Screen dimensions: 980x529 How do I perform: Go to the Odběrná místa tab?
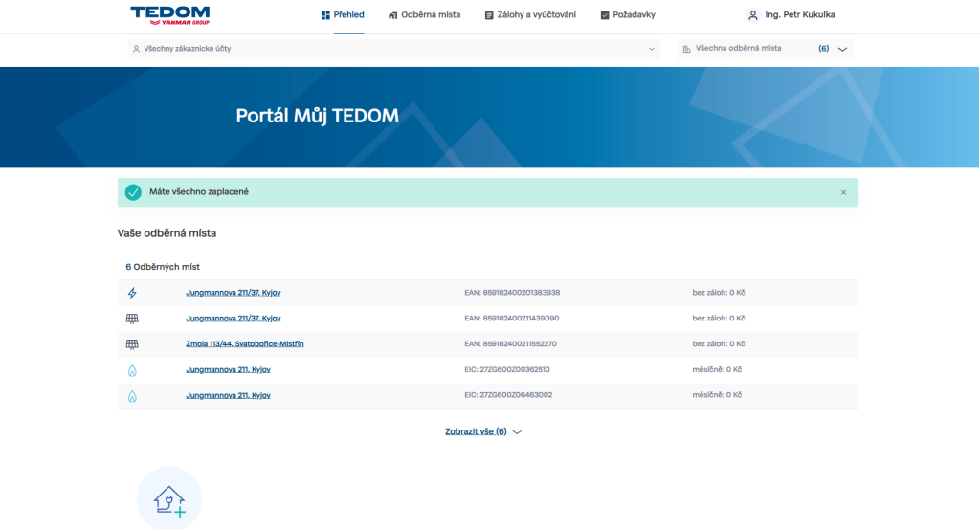pos(424,15)
